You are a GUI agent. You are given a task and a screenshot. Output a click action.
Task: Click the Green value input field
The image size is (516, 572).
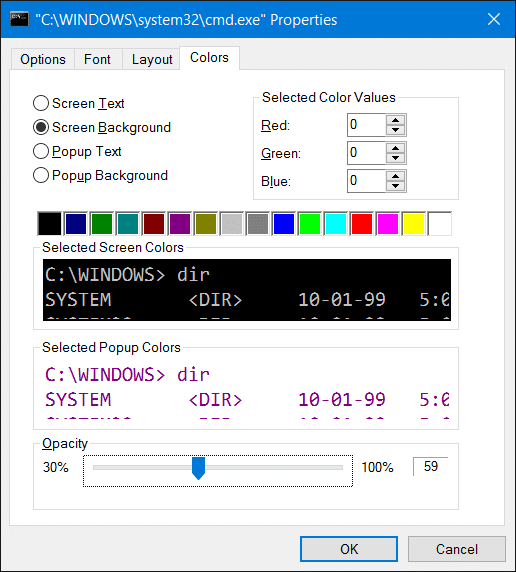366,153
